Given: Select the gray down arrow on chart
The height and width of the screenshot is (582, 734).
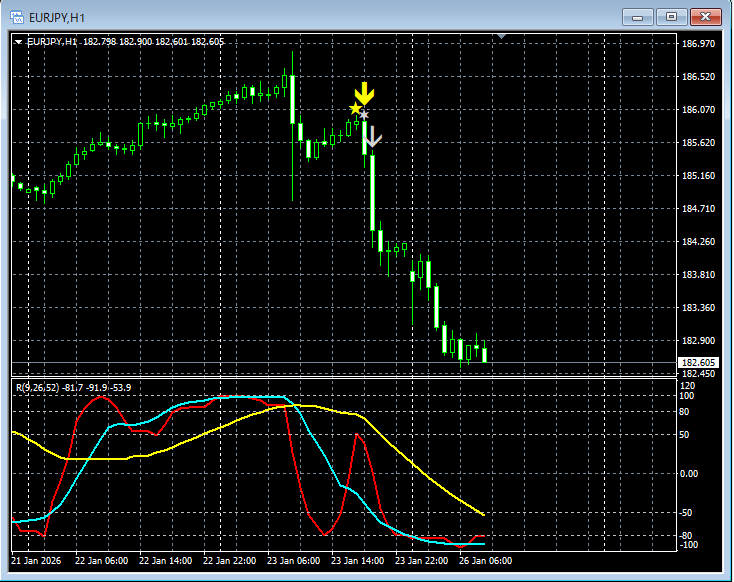Looking at the screenshot, I should pos(372,137).
